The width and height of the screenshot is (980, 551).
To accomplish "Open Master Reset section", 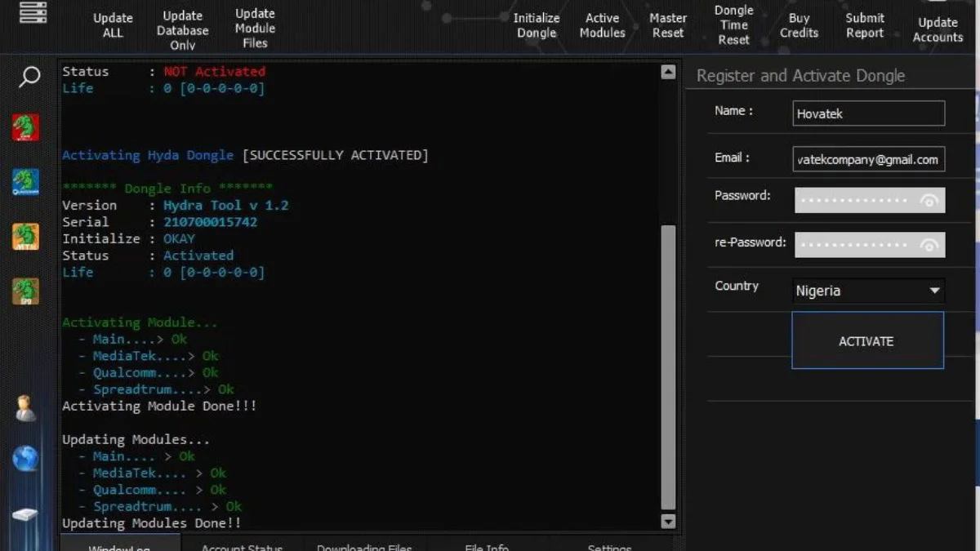I will (668, 25).
